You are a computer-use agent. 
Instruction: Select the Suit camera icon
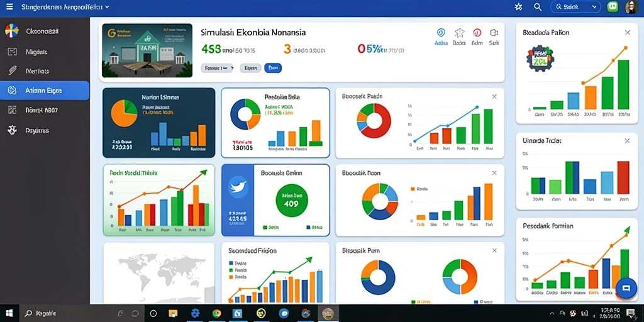pyautogui.click(x=494, y=33)
